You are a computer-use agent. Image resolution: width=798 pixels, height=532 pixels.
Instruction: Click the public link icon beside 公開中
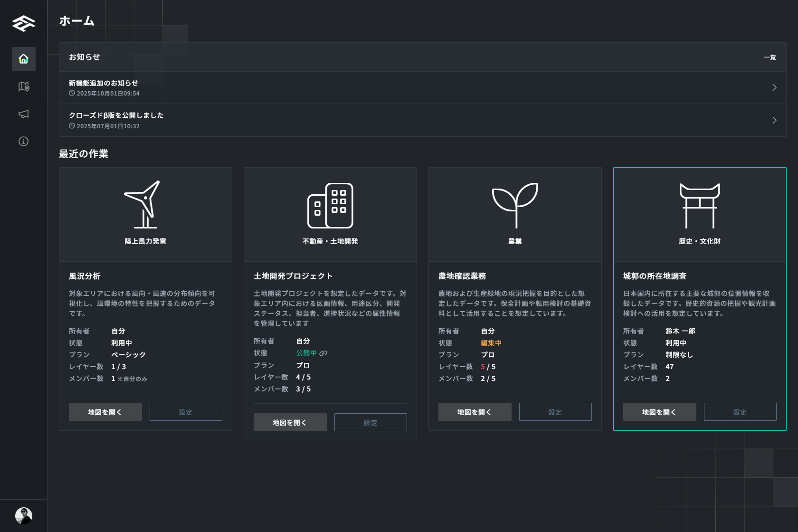323,353
